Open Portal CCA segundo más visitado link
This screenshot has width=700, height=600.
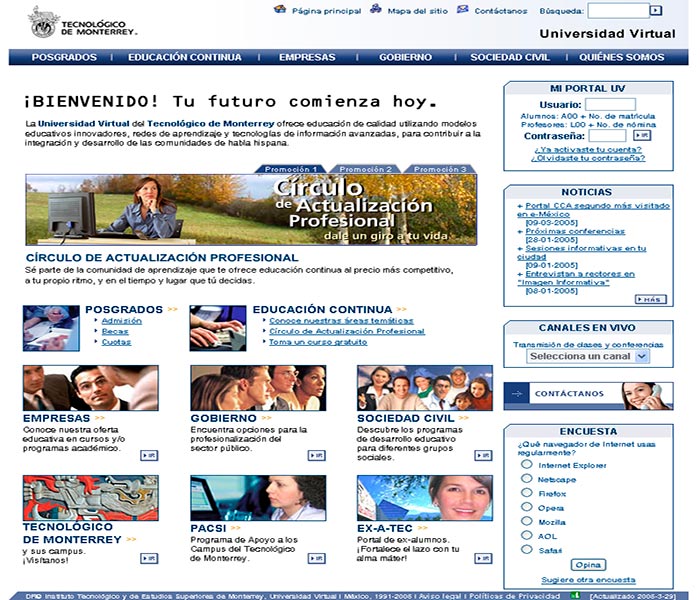[x=593, y=210]
